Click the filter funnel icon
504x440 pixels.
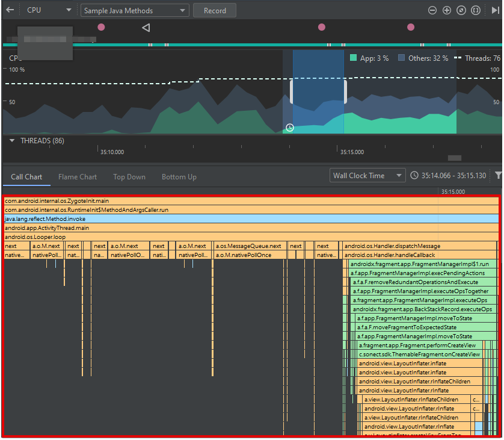pyautogui.click(x=498, y=175)
